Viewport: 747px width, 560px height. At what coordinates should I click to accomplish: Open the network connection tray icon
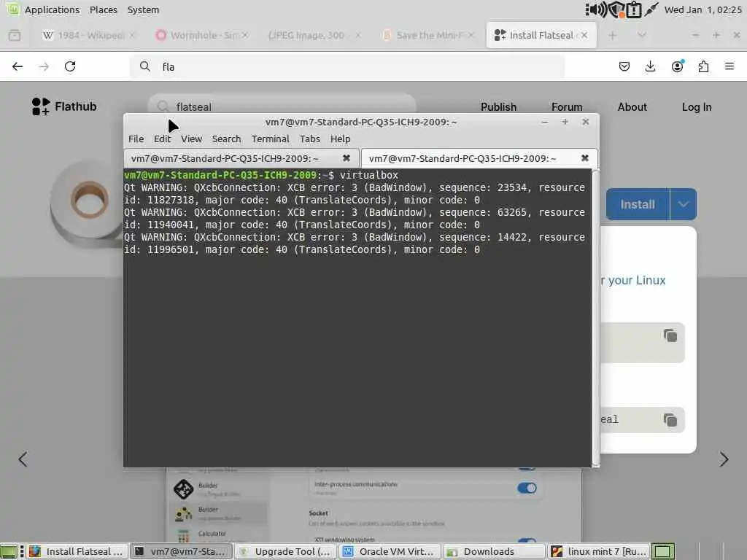[x=651, y=9]
